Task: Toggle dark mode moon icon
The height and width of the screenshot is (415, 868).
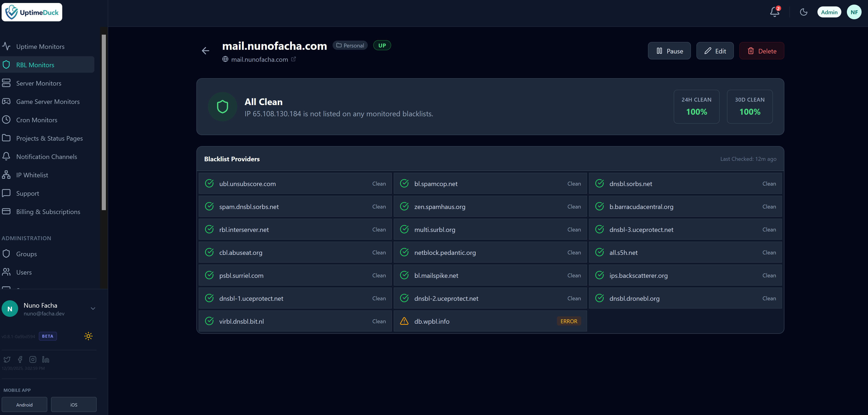Action: 804,12
